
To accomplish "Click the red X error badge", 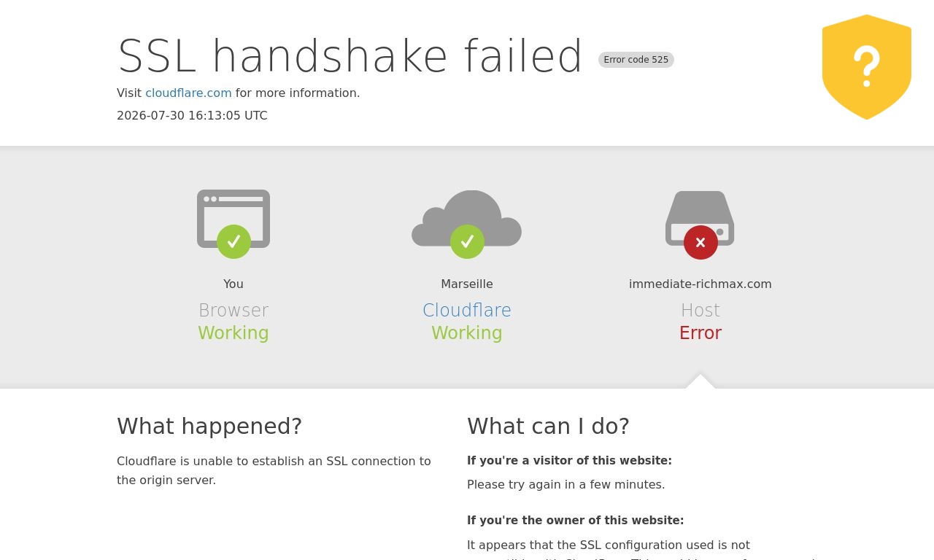I will pos(700,242).
